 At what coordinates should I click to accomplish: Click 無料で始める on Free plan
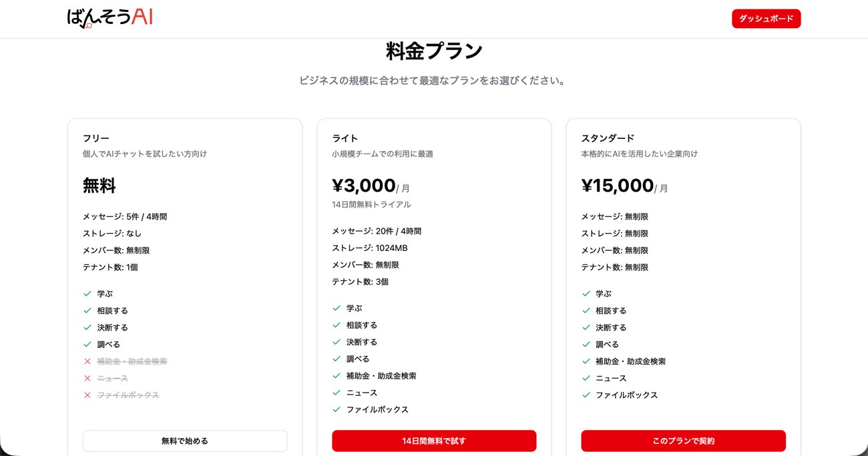pyautogui.click(x=185, y=441)
